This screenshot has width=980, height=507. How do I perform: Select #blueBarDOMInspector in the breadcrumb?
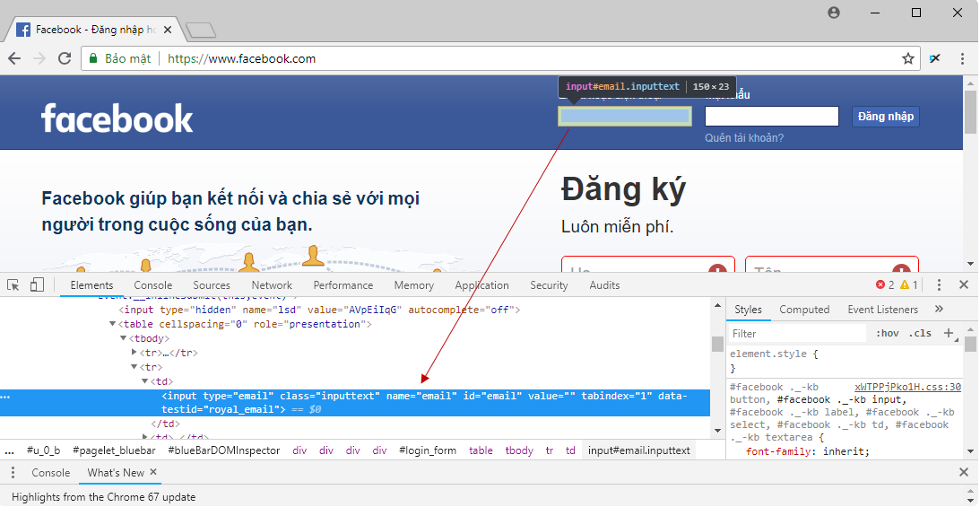(x=224, y=450)
